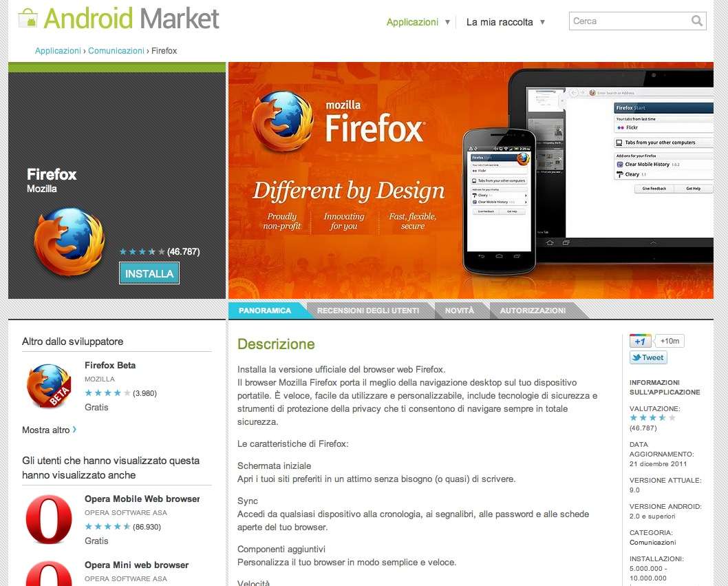Click the Firefox promotional banner image
Screen dimensions: 728x586
point(471,180)
